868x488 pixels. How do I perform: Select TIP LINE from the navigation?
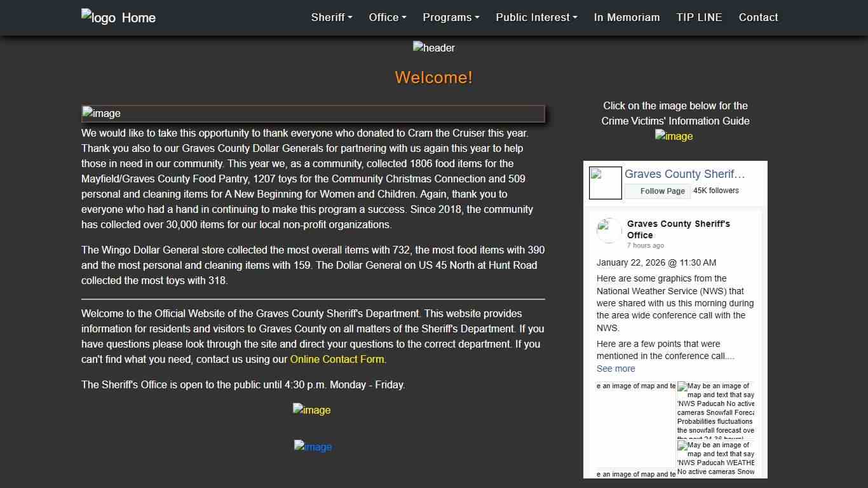(x=699, y=17)
